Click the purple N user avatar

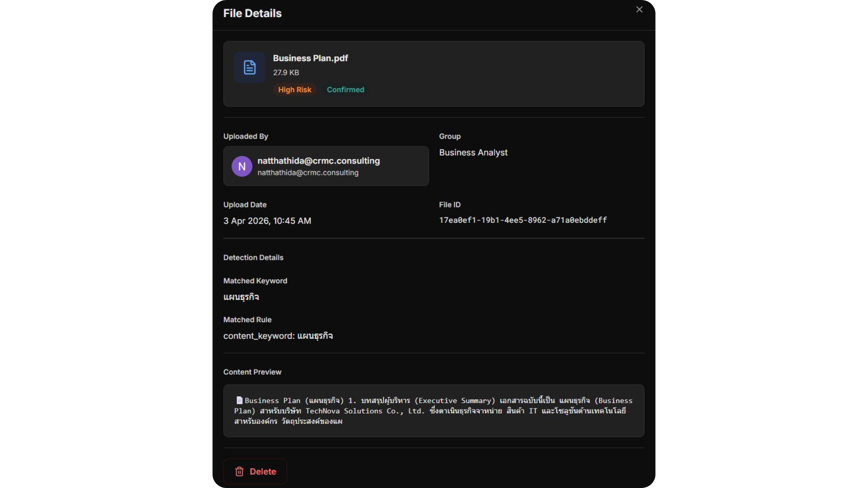242,166
